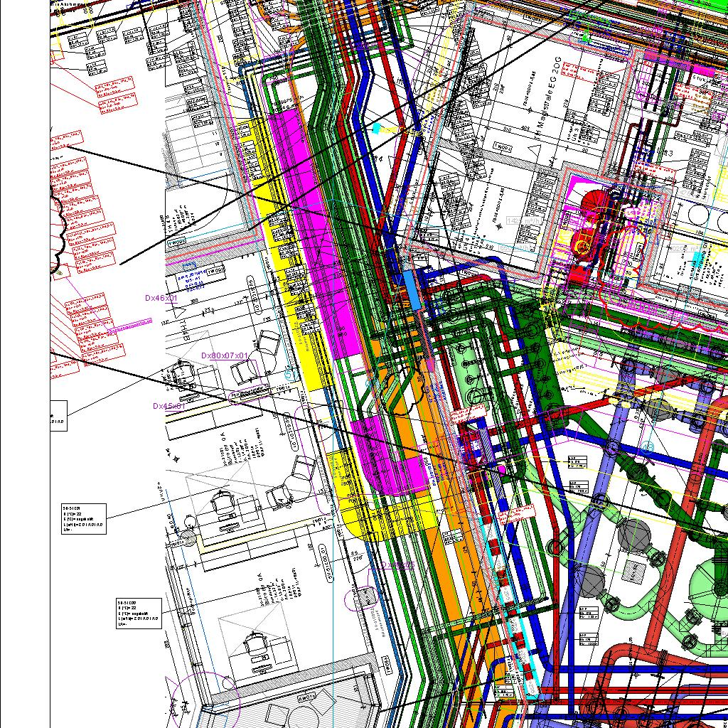Click the magenta highlighted horizontal text tag
The image size is (728, 728).
pos(131,326)
